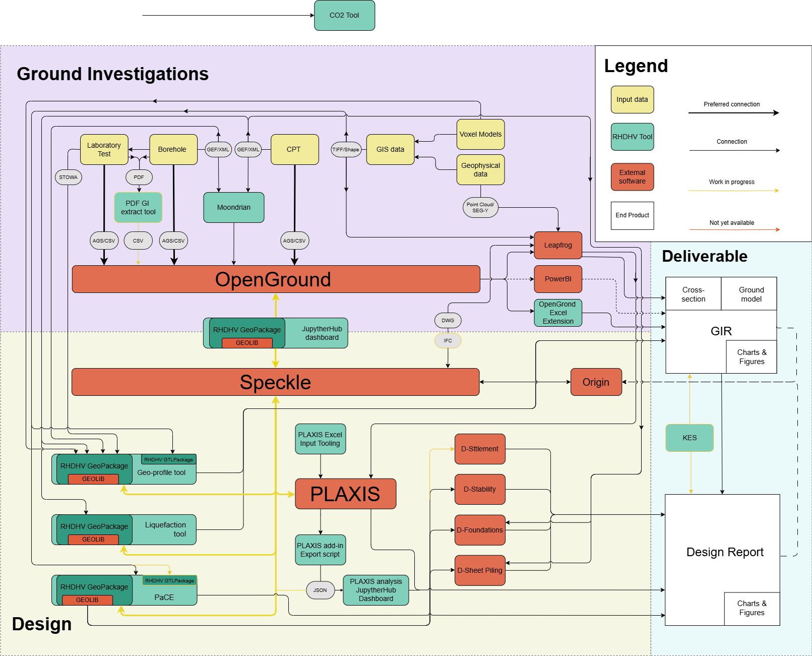
Task: Click the Work in progress legend label
Action: click(x=732, y=182)
